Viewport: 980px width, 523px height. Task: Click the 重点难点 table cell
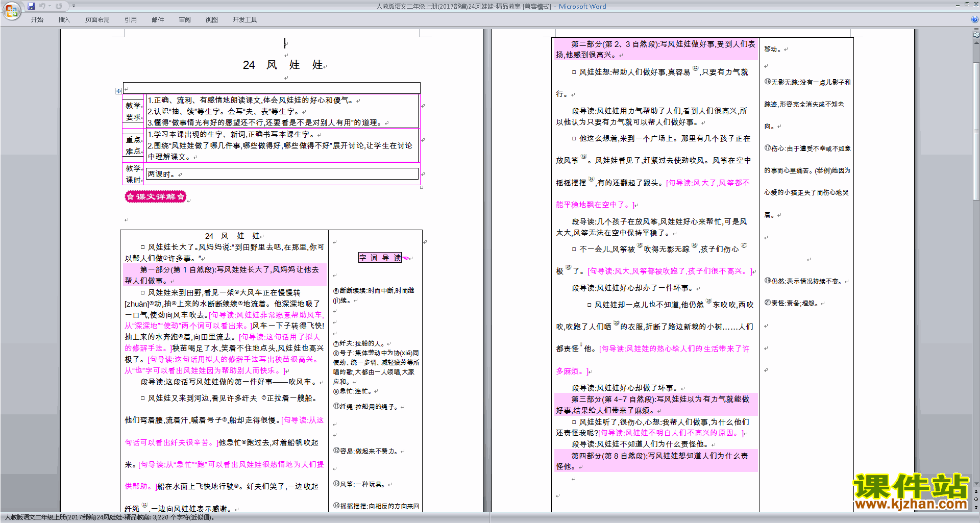134,145
